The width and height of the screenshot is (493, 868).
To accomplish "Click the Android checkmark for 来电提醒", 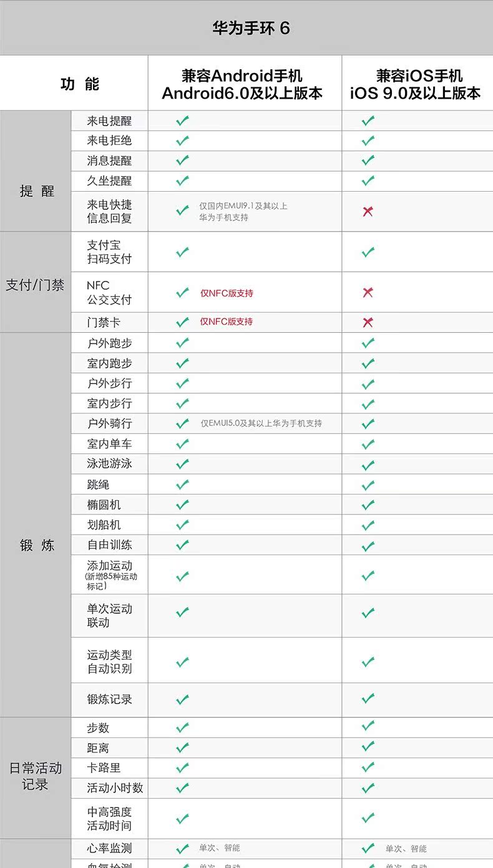I will (182, 121).
